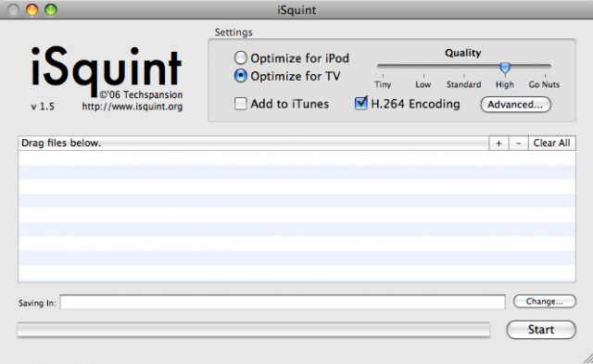Image resolution: width=593 pixels, height=364 pixels.
Task: Change the save destination folder
Action: pyautogui.click(x=545, y=301)
